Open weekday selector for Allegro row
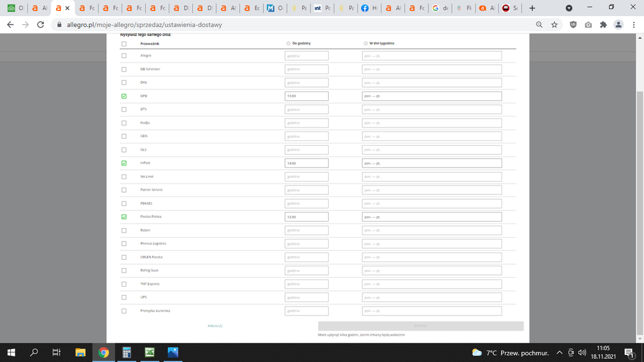The image size is (644, 362). click(x=432, y=56)
